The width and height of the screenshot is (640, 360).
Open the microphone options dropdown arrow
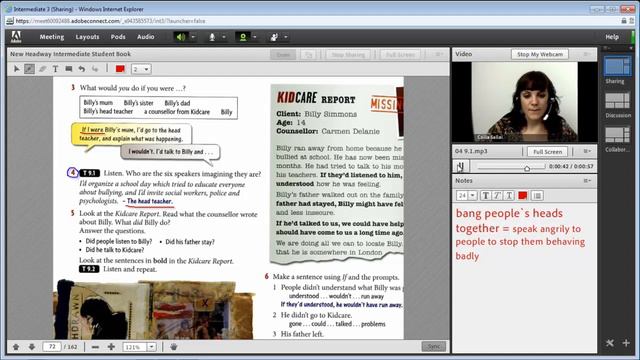point(224,37)
